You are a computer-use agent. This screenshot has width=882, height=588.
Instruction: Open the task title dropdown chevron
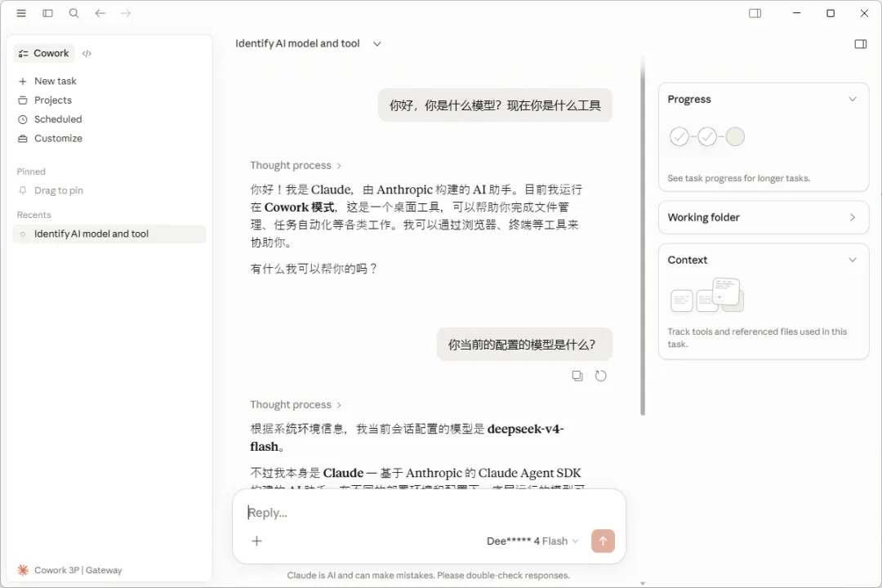[376, 44]
